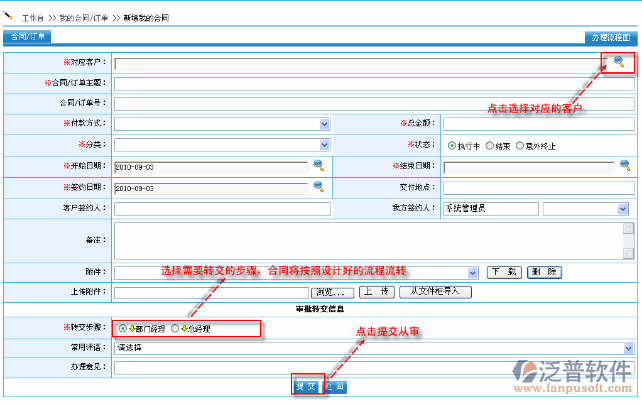Select the 执行中 status radio button
Viewport: 642px width, 404px height.
pyautogui.click(x=452, y=145)
